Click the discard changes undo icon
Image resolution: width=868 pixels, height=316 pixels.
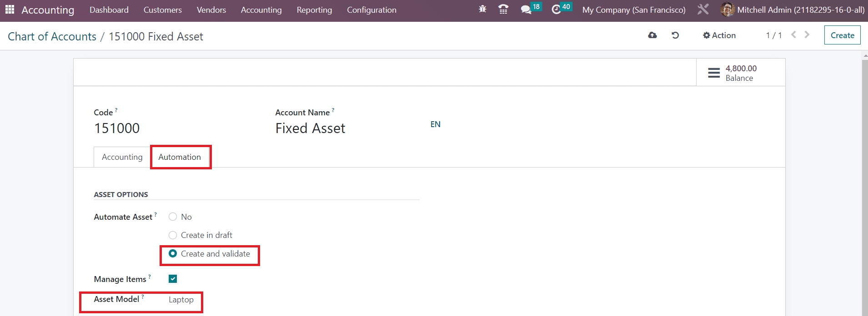tap(675, 35)
